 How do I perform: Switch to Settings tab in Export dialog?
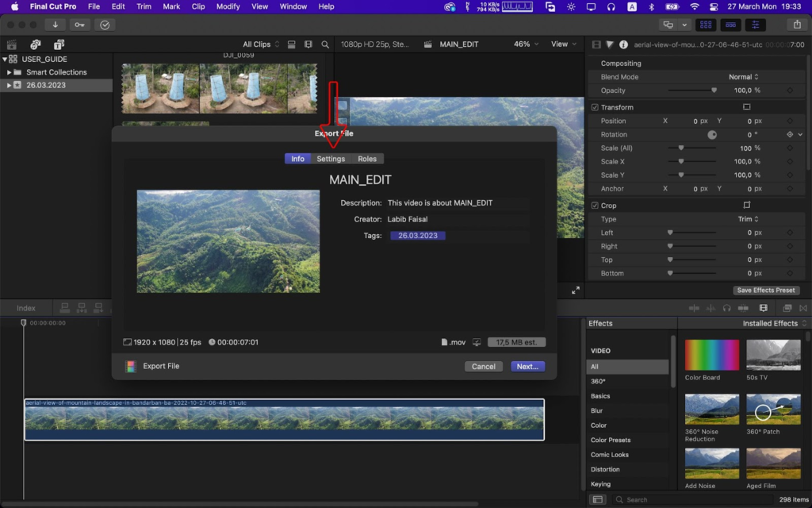331,159
